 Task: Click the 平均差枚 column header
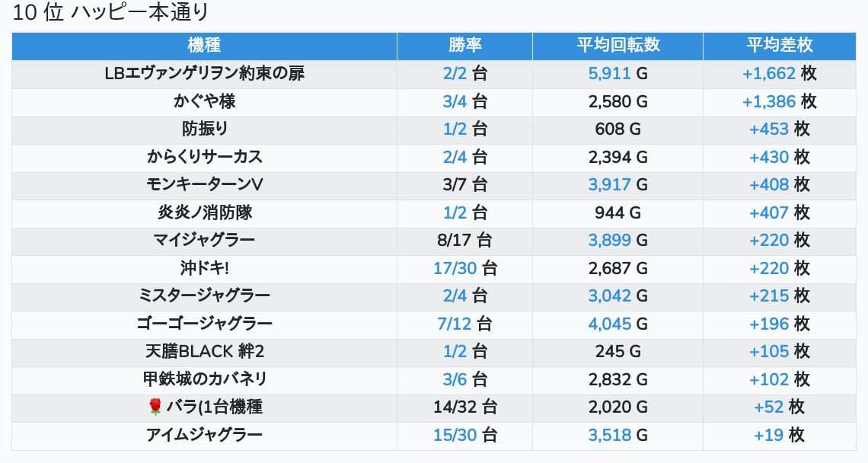click(779, 46)
